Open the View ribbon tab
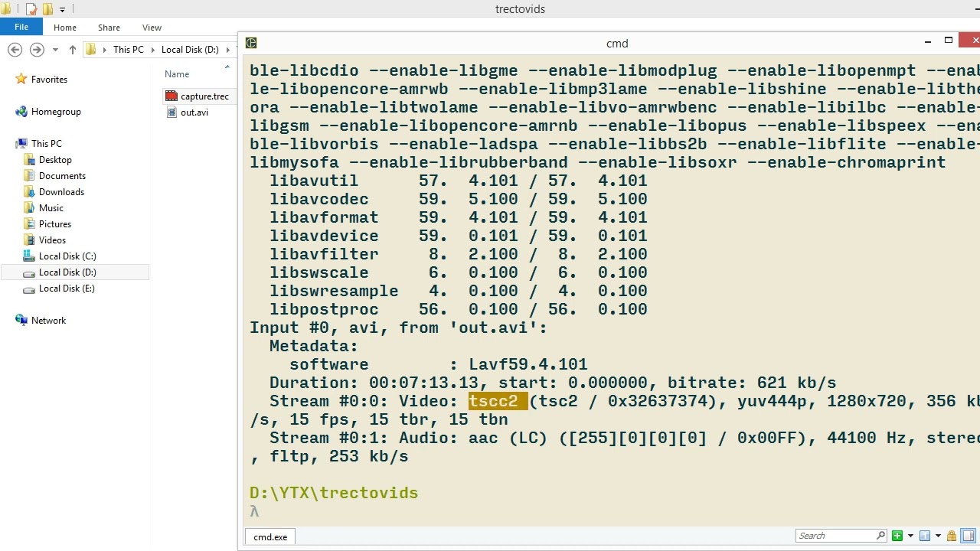The width and height of the screenshot is (980, 551). 152,27
